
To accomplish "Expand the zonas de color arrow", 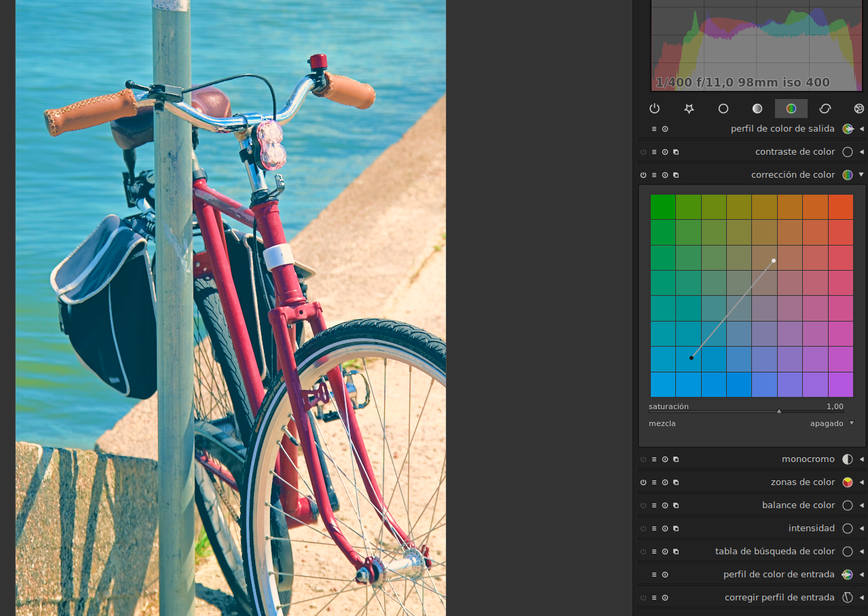I will click(x=861, y=482).
